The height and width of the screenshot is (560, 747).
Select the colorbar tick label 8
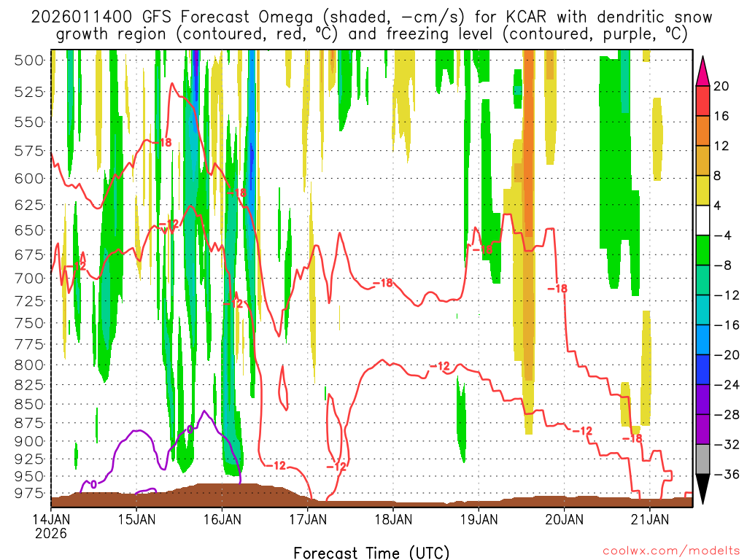point(718,176)
